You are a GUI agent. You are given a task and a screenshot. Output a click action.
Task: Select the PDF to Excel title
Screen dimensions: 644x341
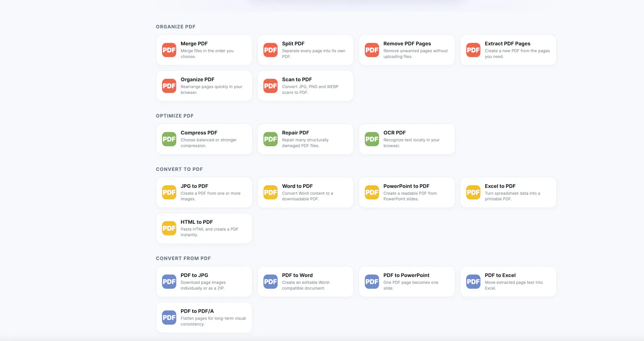[500, 275]
